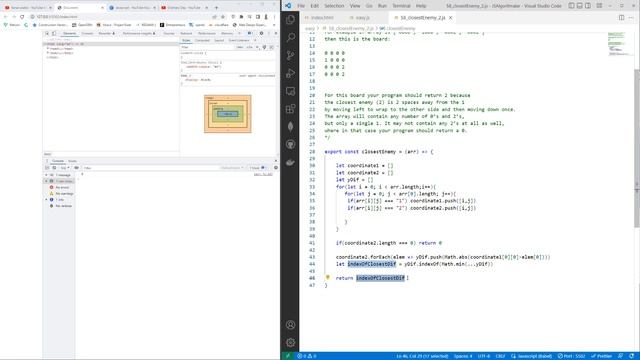Reload the browser page

pyautogui.click(x=22, y=17)
